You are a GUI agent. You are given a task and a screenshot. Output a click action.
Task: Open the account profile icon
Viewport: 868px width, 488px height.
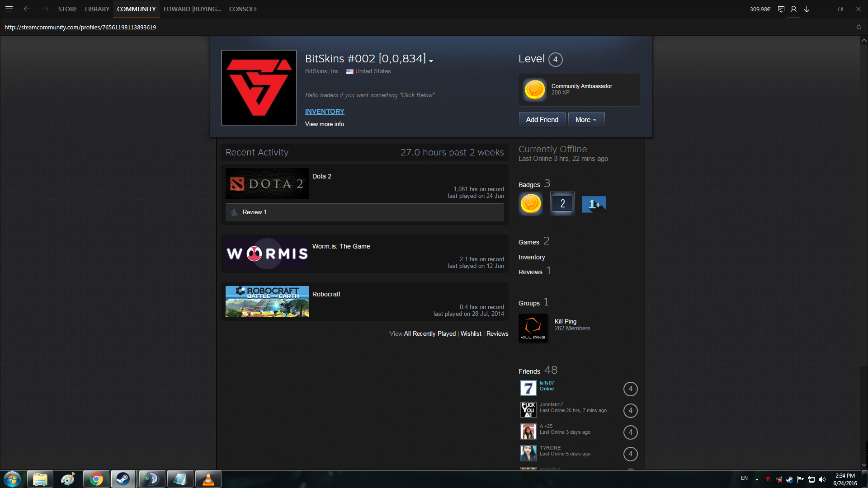(793, 9)
